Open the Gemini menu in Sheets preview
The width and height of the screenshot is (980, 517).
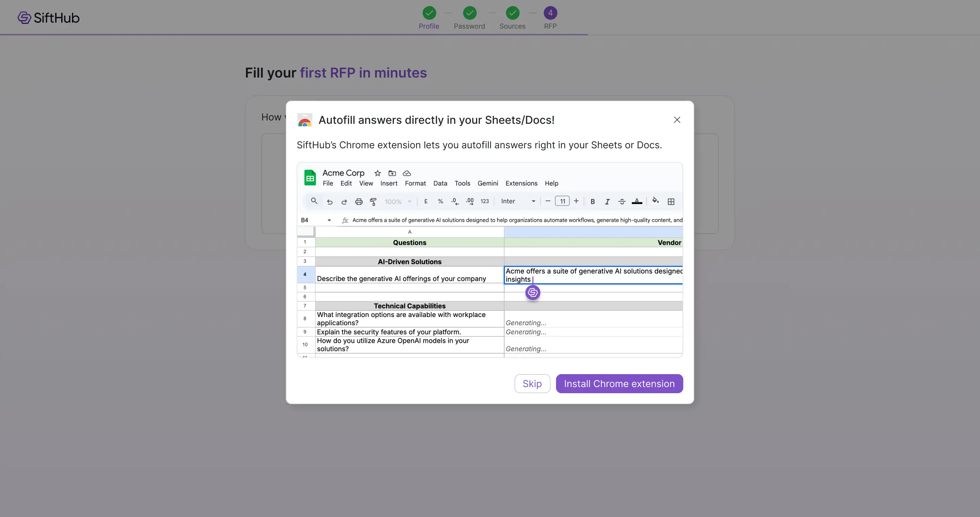pyautogui.click(x=488, y=183)
